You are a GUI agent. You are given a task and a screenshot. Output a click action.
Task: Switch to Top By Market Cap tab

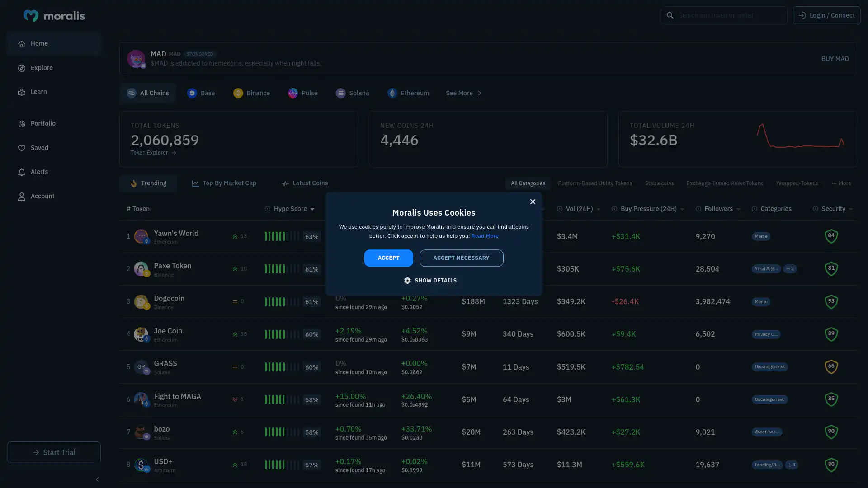click(224, 183)
